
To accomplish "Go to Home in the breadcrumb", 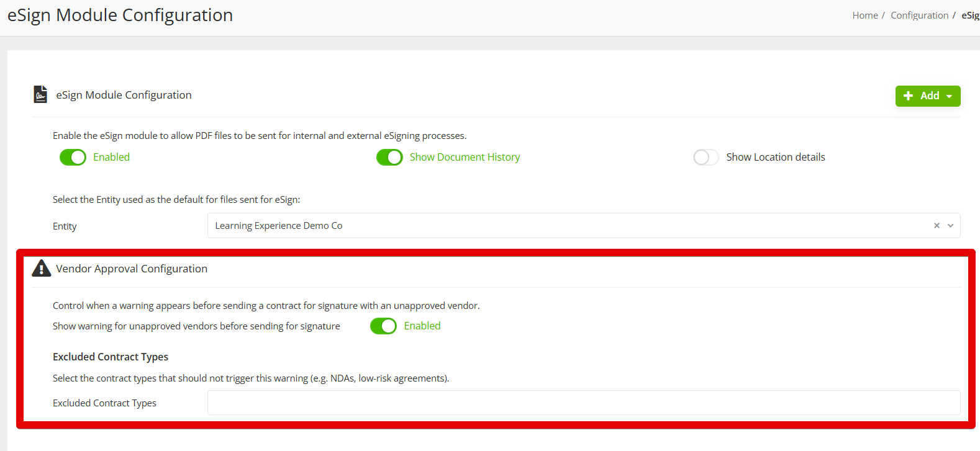I will coord(864,16).
